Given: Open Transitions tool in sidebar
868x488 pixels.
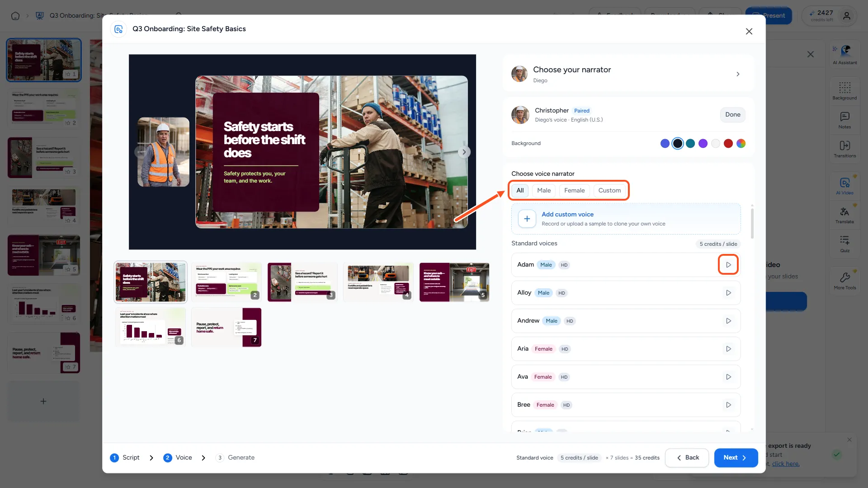Looking at the screenshot, I should tap(844, 149).
